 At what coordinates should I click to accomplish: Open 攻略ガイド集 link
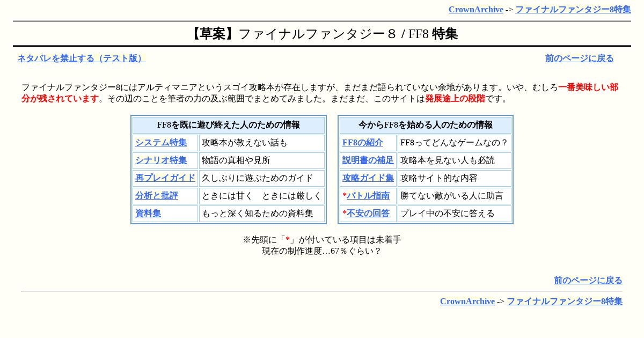(368, 178)
